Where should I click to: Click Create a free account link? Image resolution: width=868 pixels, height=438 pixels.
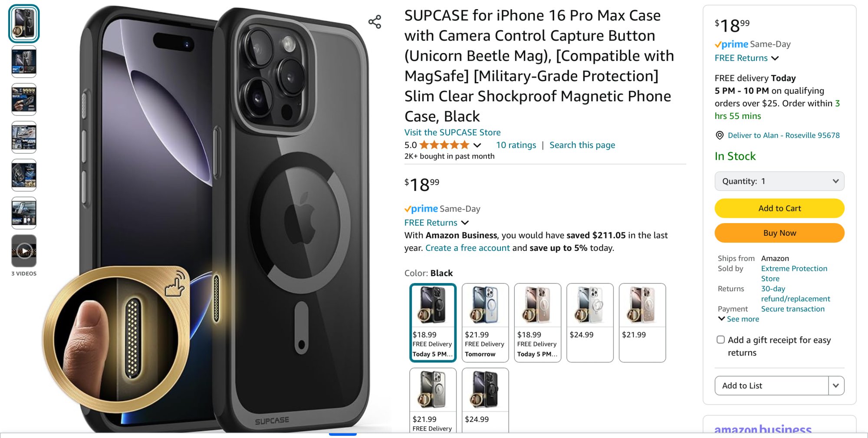point(467,248)
